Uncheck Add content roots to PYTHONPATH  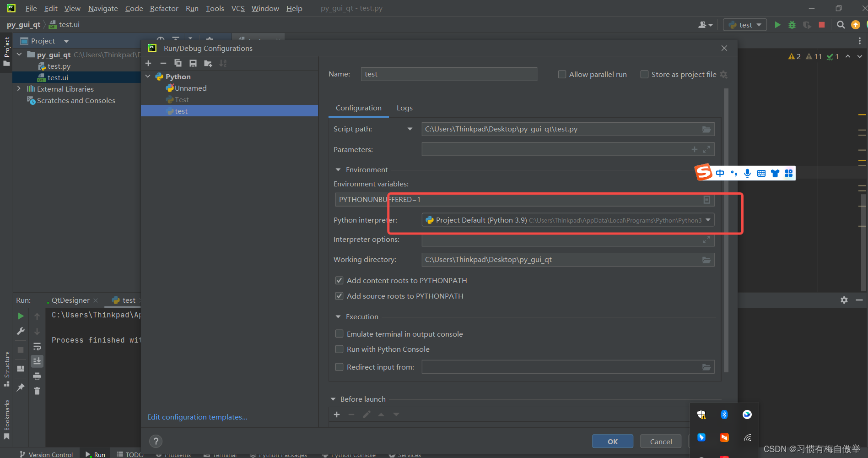[x=339, y=280]
